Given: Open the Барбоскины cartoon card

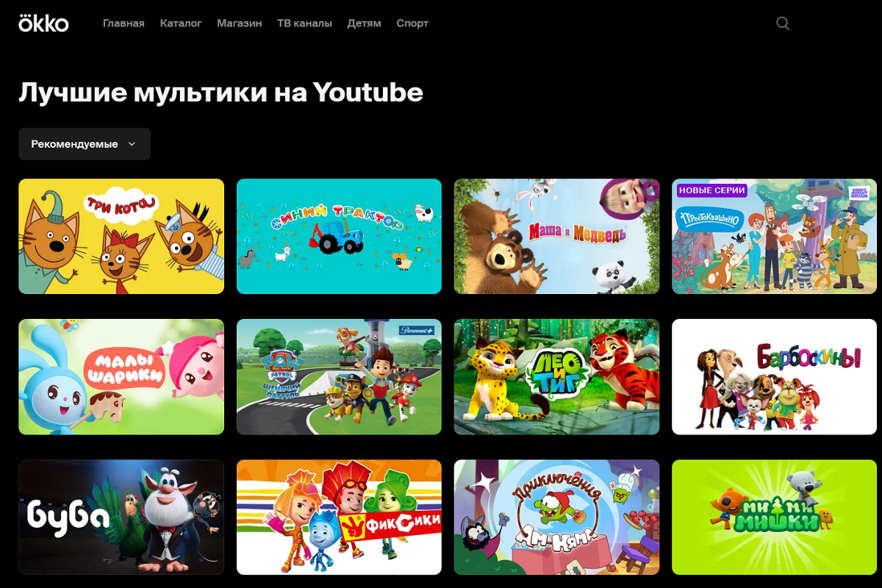Looking at the screenshot, I should pos(775,376).
